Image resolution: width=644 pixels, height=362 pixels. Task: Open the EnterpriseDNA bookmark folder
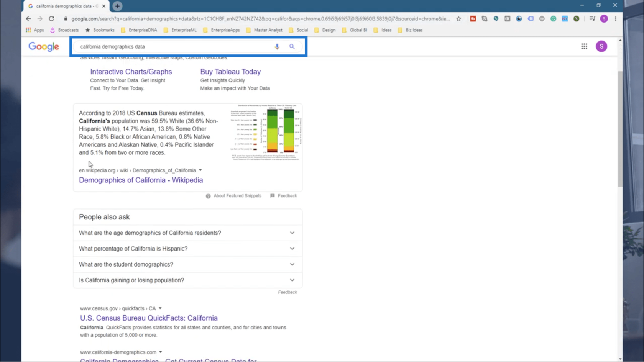pos(139,30)
